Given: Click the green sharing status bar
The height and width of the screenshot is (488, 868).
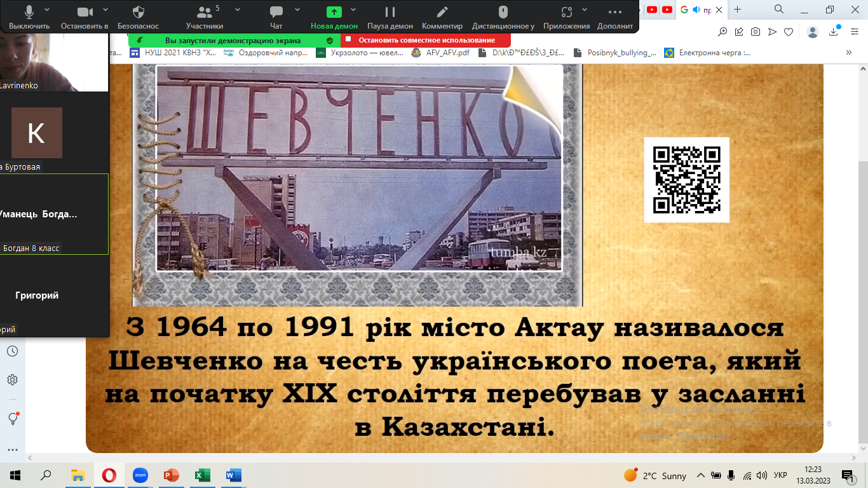Looking at the screenshot, I should 234,40.
